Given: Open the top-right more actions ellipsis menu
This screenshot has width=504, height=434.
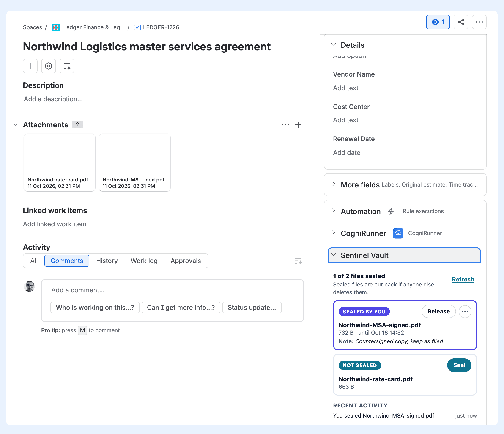Looking at the screenshot, I should point(479,22).
